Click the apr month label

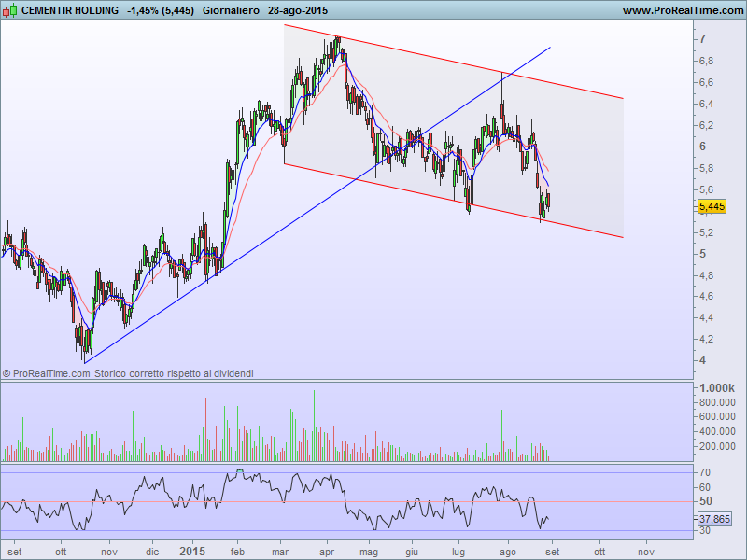(327, 552)
